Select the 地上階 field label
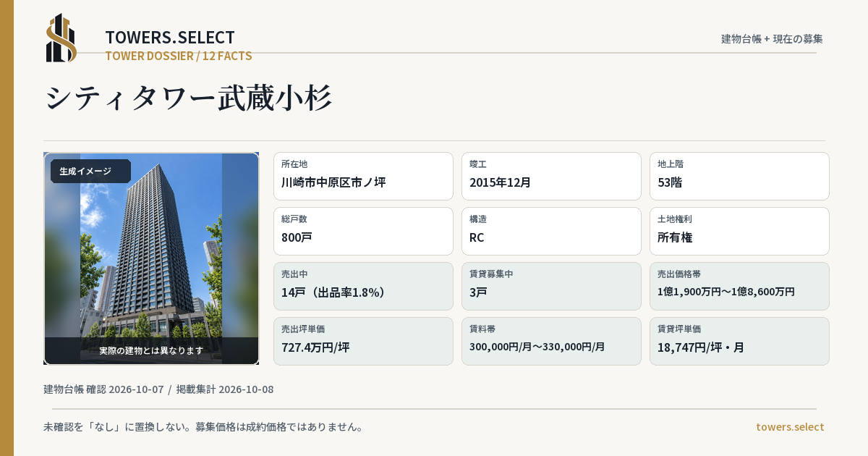 671,164
